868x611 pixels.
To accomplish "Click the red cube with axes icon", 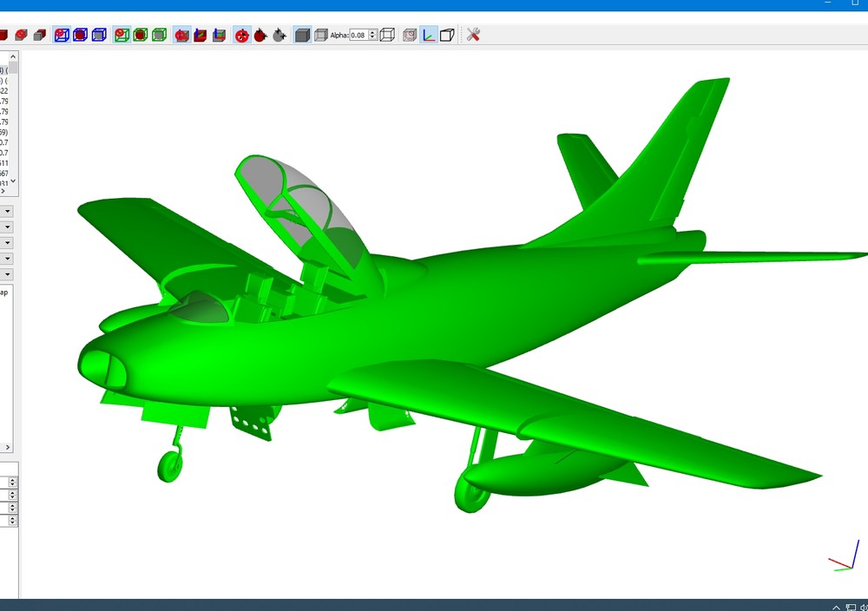I will (201, 35).
